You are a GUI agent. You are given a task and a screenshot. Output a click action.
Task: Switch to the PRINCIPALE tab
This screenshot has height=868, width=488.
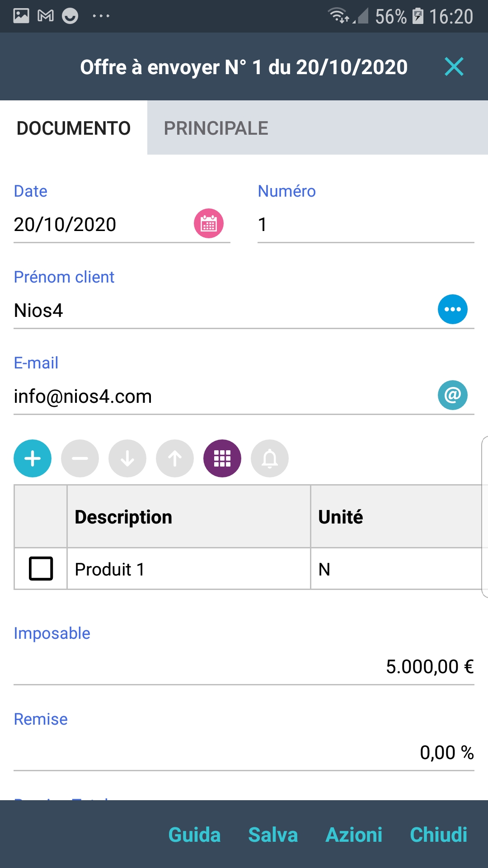[x=216, y=128]
